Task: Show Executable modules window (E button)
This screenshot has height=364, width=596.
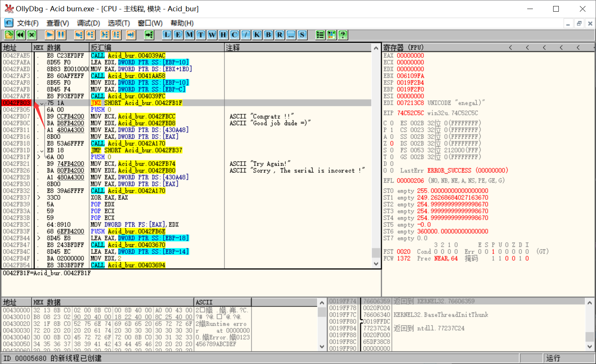Action: 178,35
